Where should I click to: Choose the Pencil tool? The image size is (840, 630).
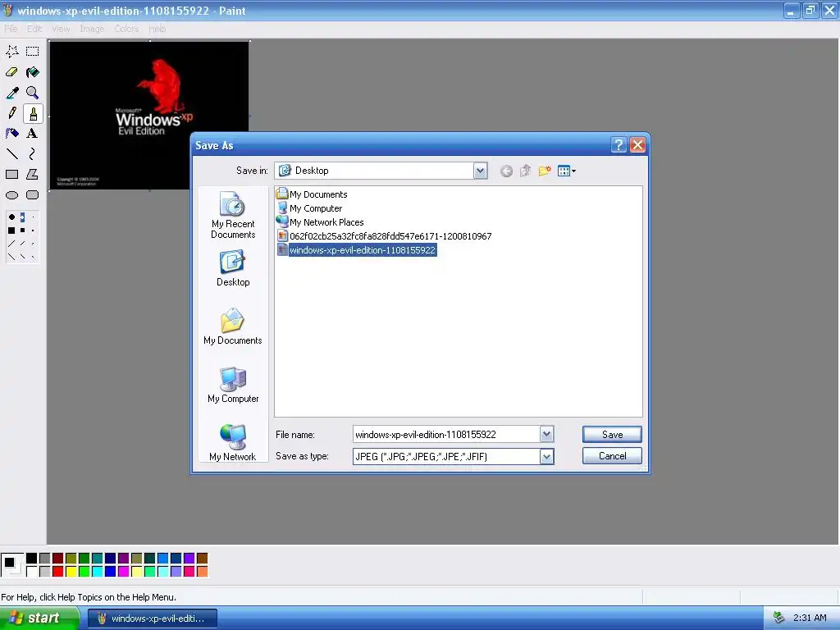tap(11, 113)
